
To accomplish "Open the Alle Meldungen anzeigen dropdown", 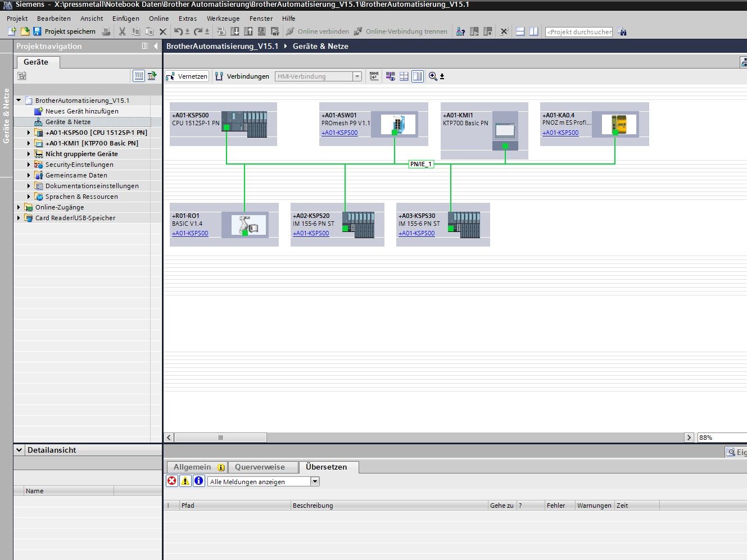I will click(315, 481).
